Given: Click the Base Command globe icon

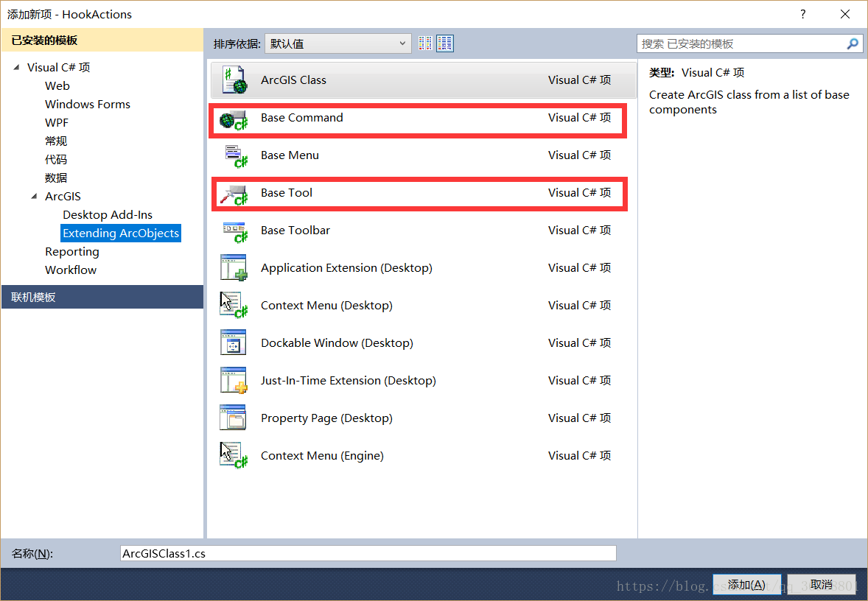Looking at the screenshot, I should [x=234, y=119].
